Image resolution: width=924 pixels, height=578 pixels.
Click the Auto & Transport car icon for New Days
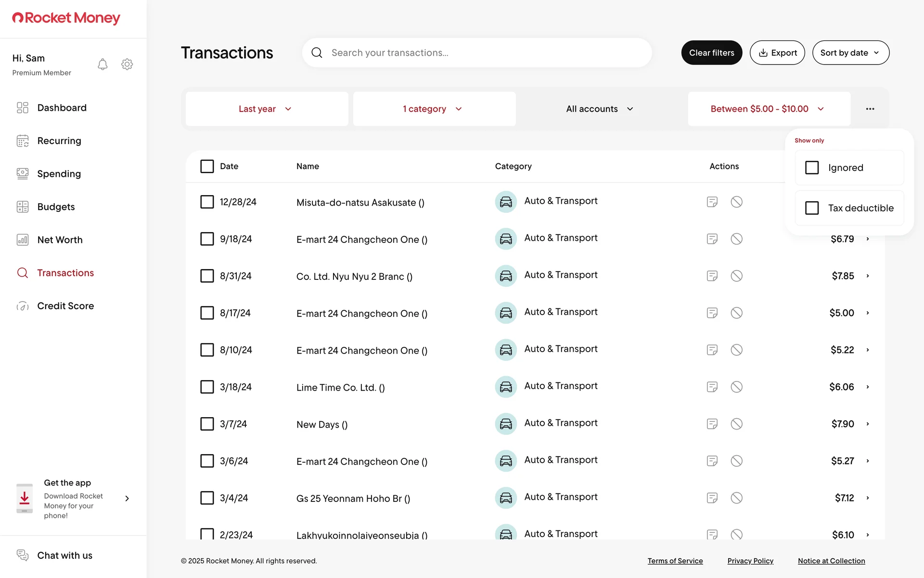click(x=506, y=424)
